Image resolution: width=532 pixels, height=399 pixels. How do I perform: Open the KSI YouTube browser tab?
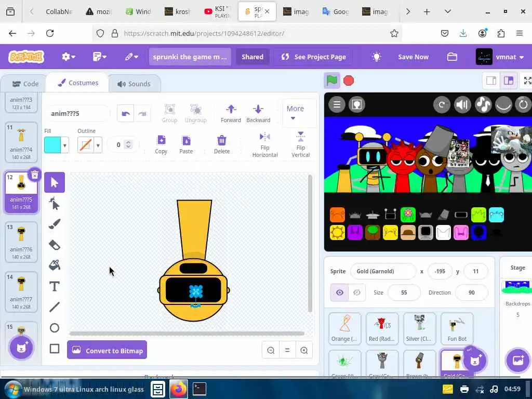click(x=217, y=11)
